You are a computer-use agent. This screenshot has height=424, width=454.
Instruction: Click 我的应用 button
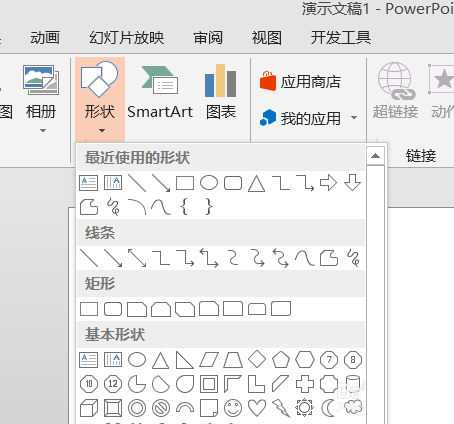pyautogui.click(x=300, y=118)
